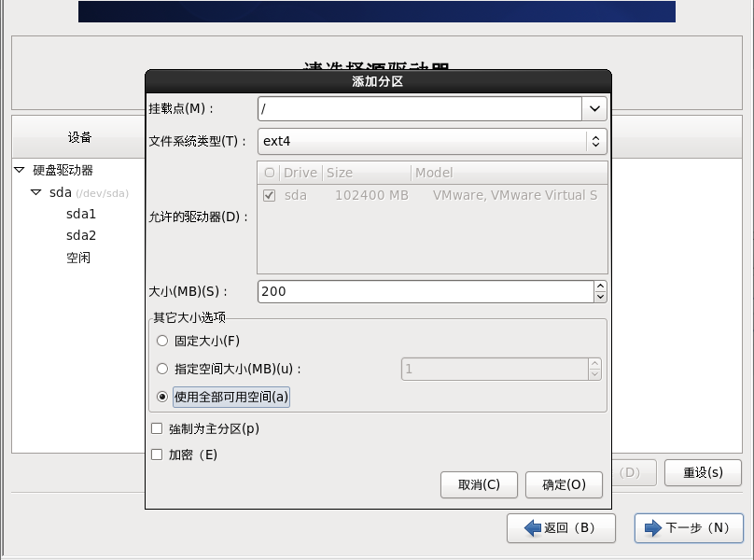
Task: Click the OK (确定) button
Action: click(x=564, y=484)
